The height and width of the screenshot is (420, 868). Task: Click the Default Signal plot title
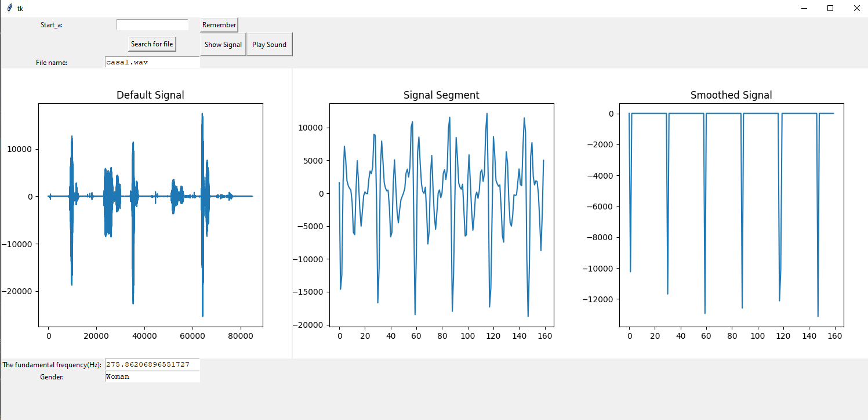pos(150,95)
